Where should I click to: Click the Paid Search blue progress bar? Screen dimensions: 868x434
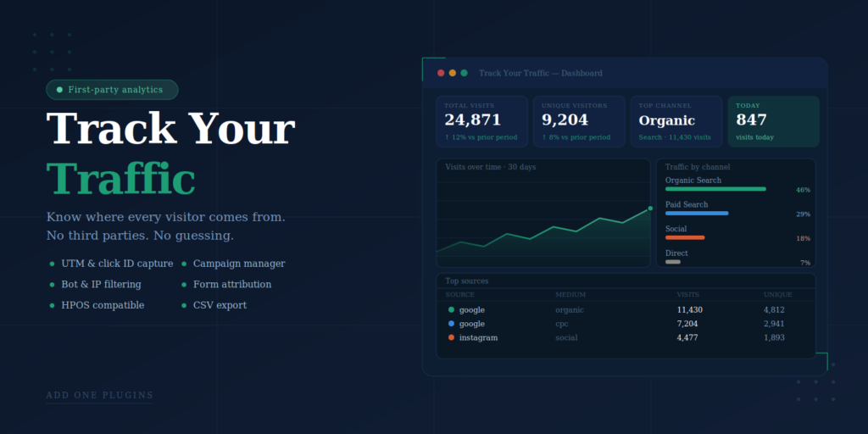[x=697, y=213]
